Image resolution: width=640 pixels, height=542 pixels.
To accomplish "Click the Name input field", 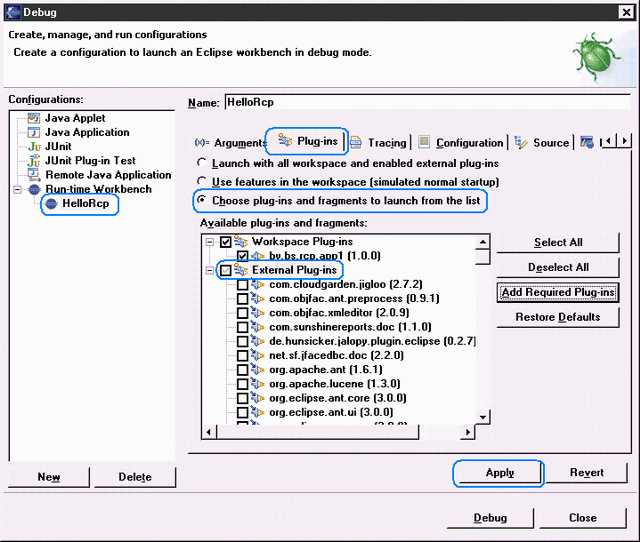I will [x=428, y=102].
